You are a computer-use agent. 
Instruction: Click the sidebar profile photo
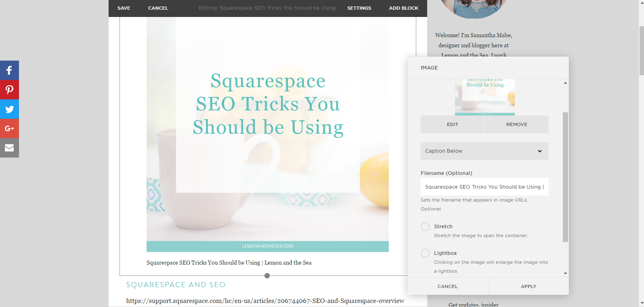(474, 9)
